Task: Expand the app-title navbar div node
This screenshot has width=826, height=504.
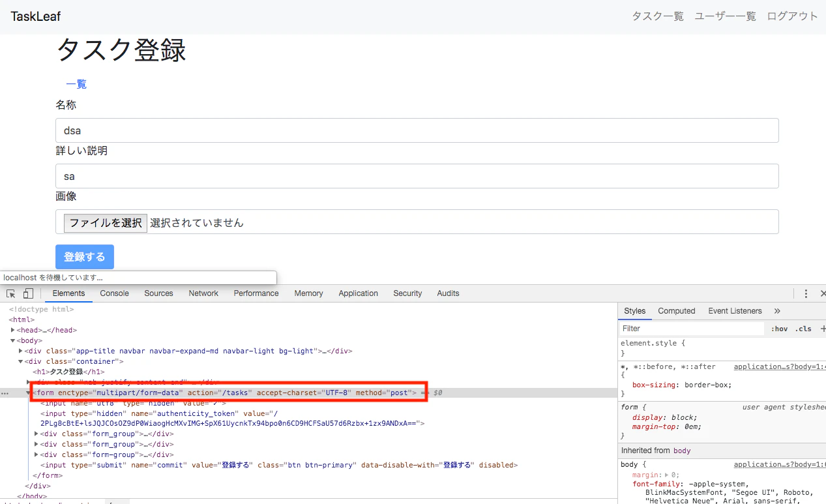Action: (21, 351)
